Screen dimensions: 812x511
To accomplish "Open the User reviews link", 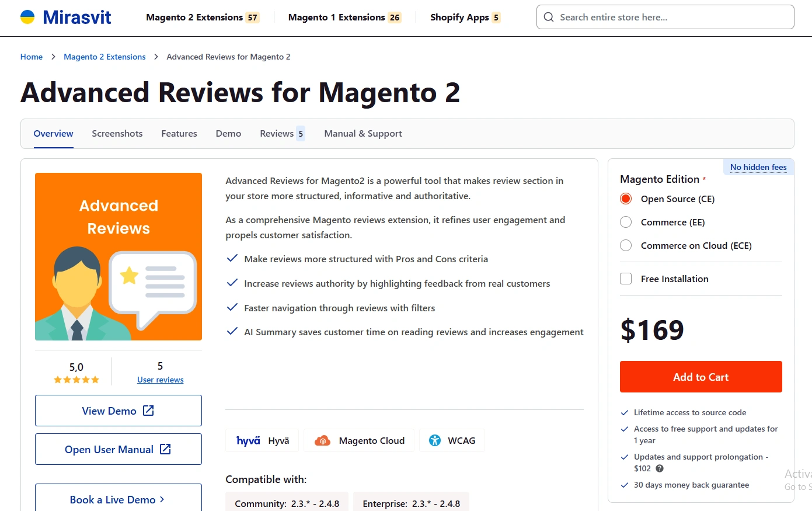I will 160,380.
